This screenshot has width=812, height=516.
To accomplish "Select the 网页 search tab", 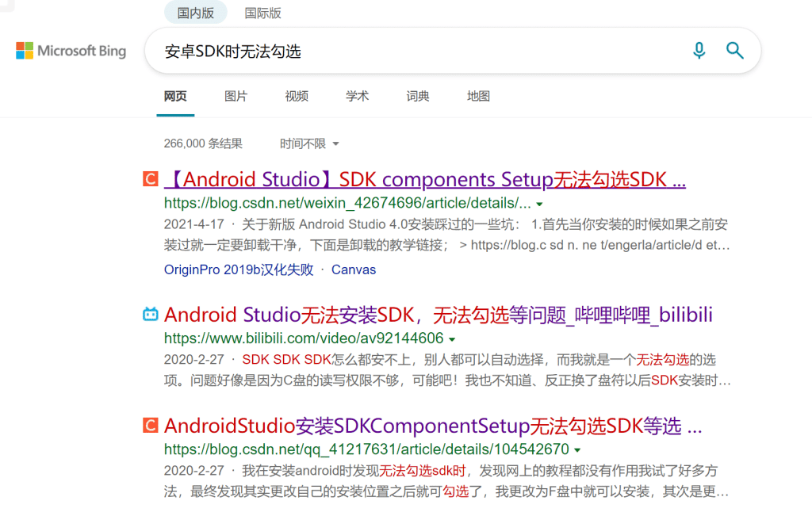I will [175, 96].
